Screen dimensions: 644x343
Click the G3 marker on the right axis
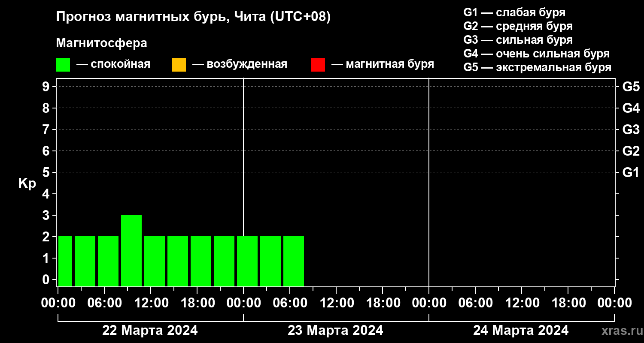point(631,129)
